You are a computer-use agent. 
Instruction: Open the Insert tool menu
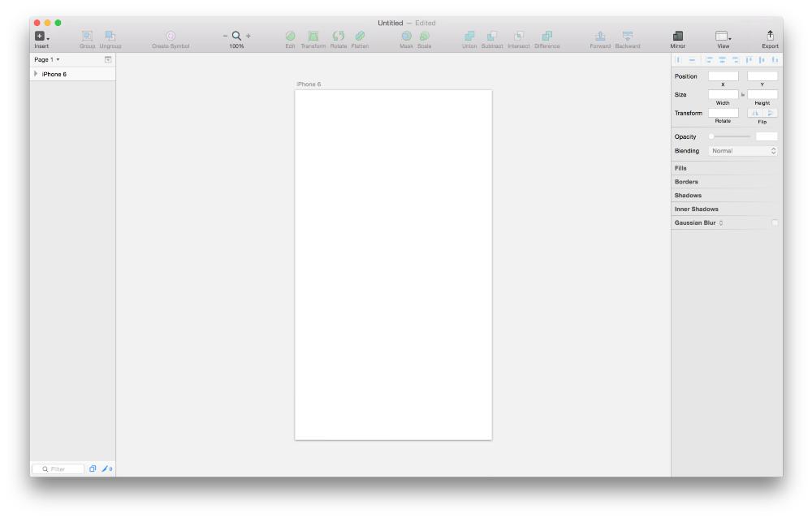pyautogui.click(x=41, y=37)
